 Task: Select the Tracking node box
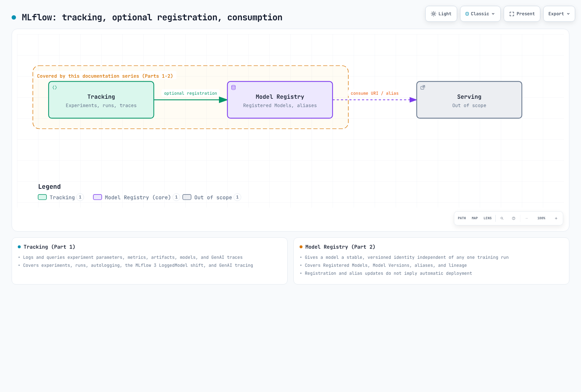tap(101, 100)
